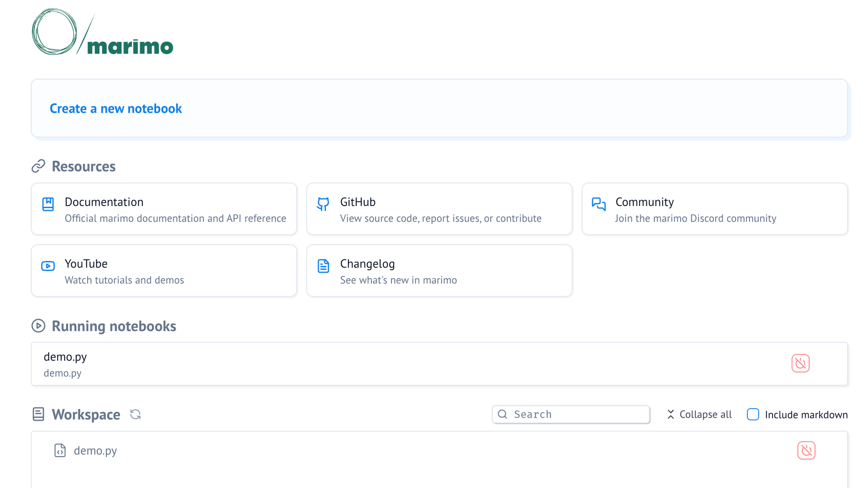Refresh the Workspace file list
Viewport: 868px width, 488px height.
click(x=135, y=415)
